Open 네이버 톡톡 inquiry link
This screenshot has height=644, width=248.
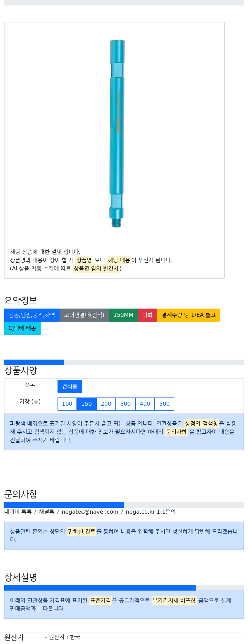18,512
